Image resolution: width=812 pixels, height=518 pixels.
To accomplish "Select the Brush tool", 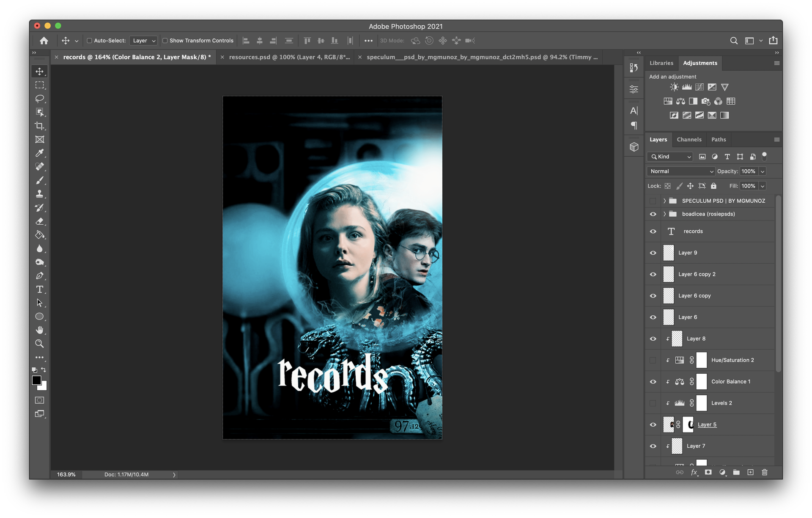I will [x=40, y=180].
